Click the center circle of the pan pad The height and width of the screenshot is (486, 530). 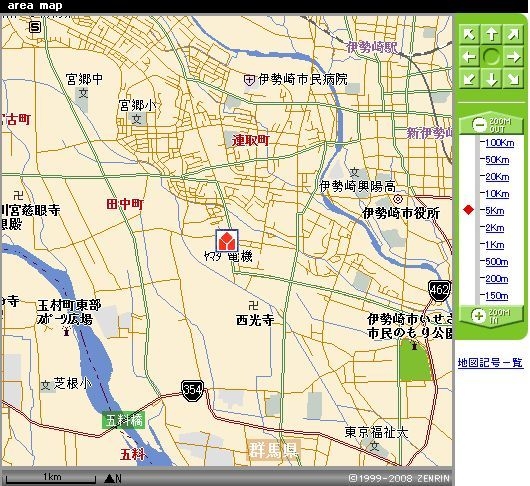point(491,57)
